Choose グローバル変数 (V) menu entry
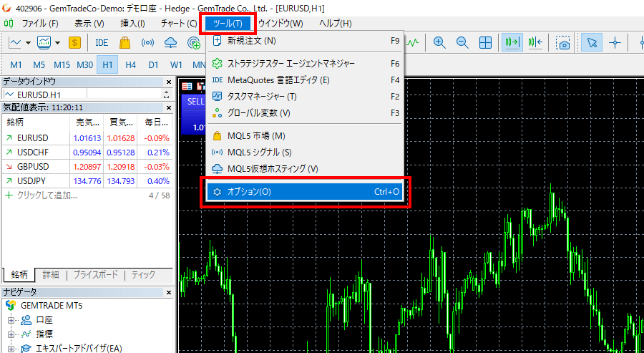The image size is (644, 353). click(305, 113)
